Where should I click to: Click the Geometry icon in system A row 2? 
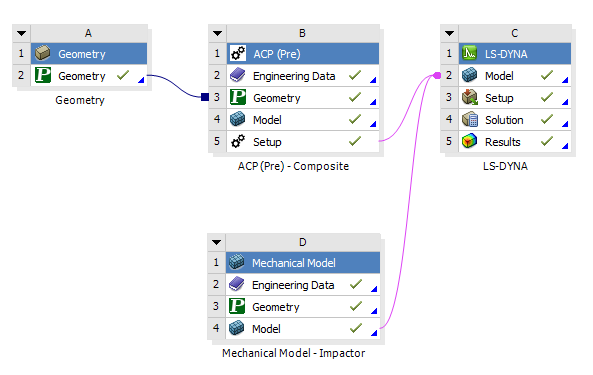point(43,75)
